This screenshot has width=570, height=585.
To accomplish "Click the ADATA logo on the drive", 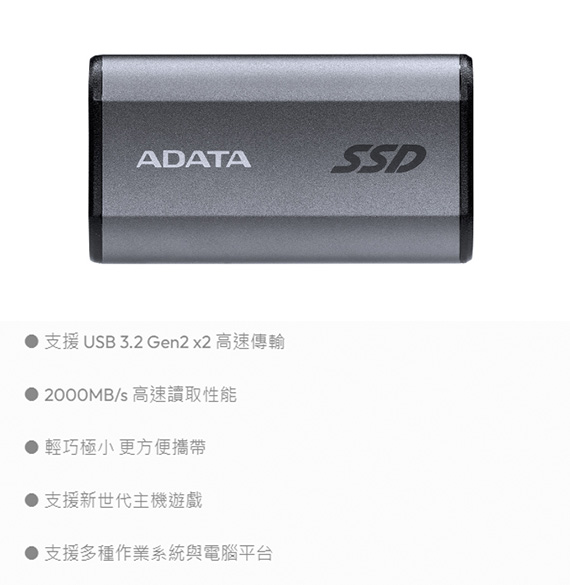I will (x=194, y=159).
